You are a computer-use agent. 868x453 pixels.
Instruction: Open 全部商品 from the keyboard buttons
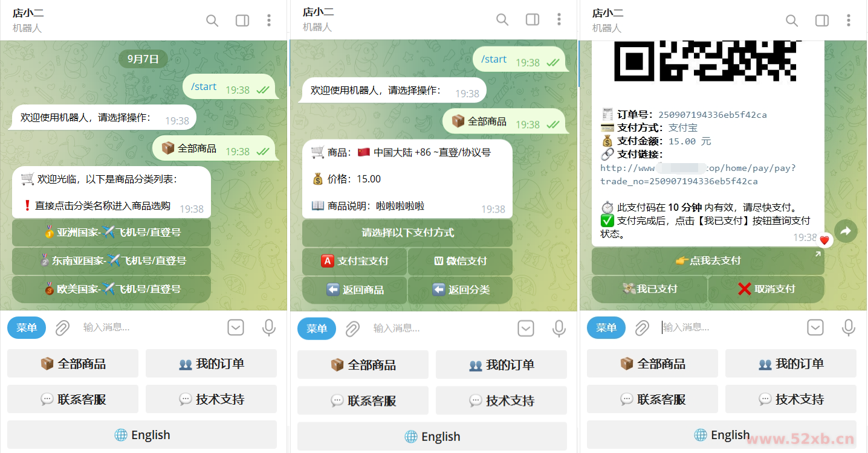(x=73, y=364)
